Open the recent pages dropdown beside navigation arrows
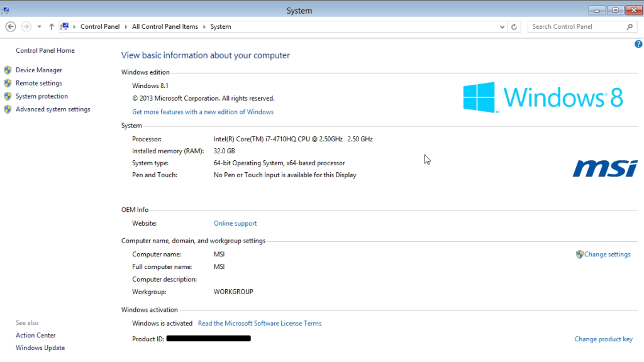 coord(38,26)
